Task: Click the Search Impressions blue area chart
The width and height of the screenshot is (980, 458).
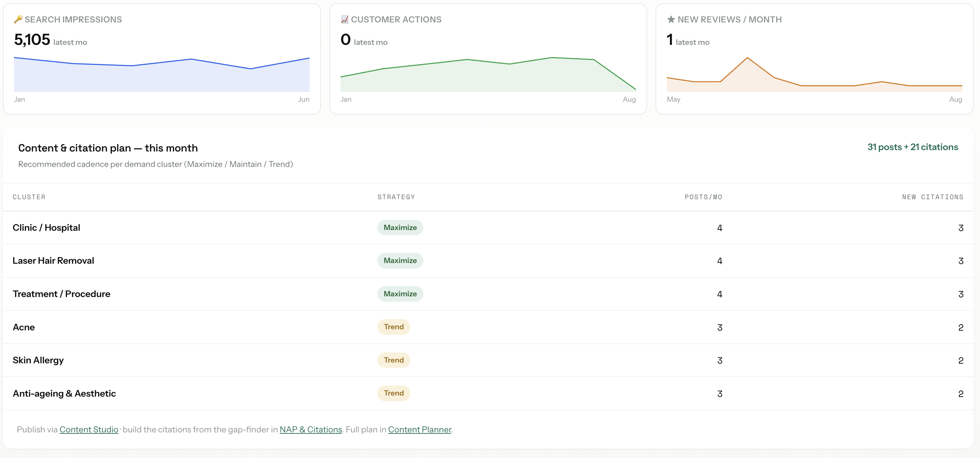Action: (x=162, y=74)
